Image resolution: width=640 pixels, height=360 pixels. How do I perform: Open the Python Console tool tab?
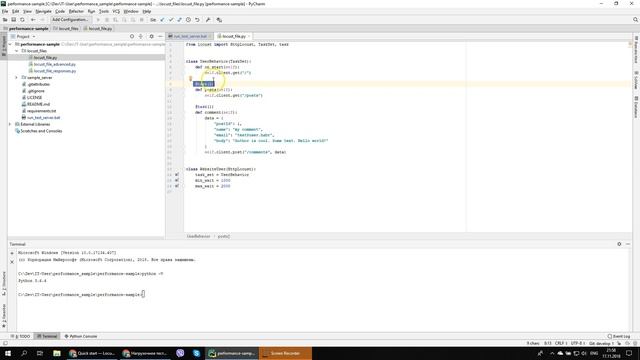click(81, 336)
